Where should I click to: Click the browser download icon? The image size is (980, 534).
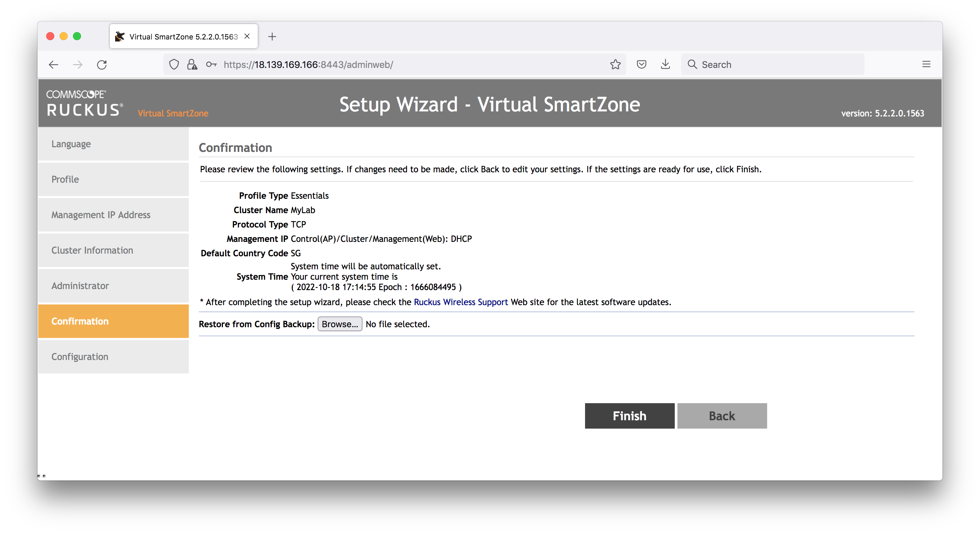pyautogui.click(x=666, y=64)
